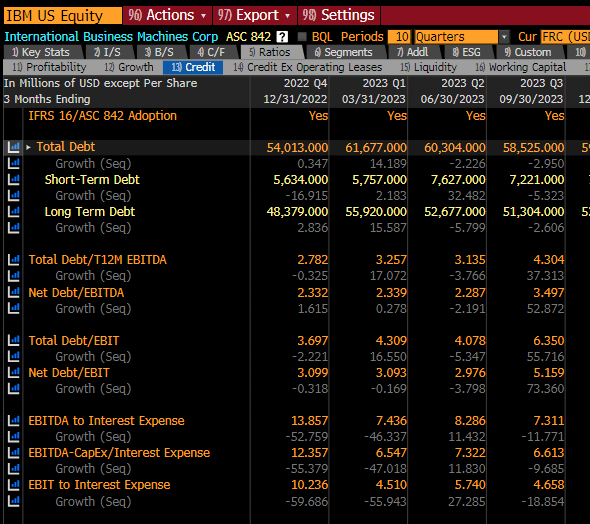Chart the Growth row under EBITDA-CapEx/Interest Expense
The width and height of the screenshot is (590, 524).
[x=14, y=469]
